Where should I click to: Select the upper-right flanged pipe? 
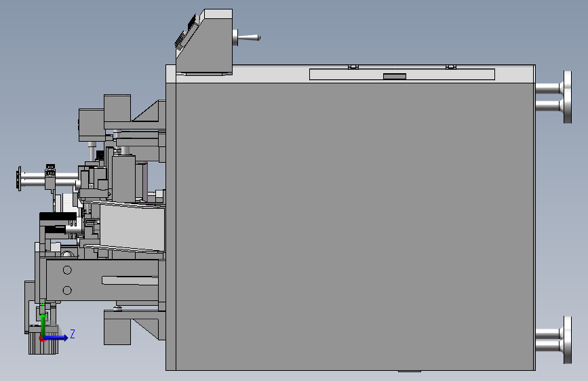554,97
